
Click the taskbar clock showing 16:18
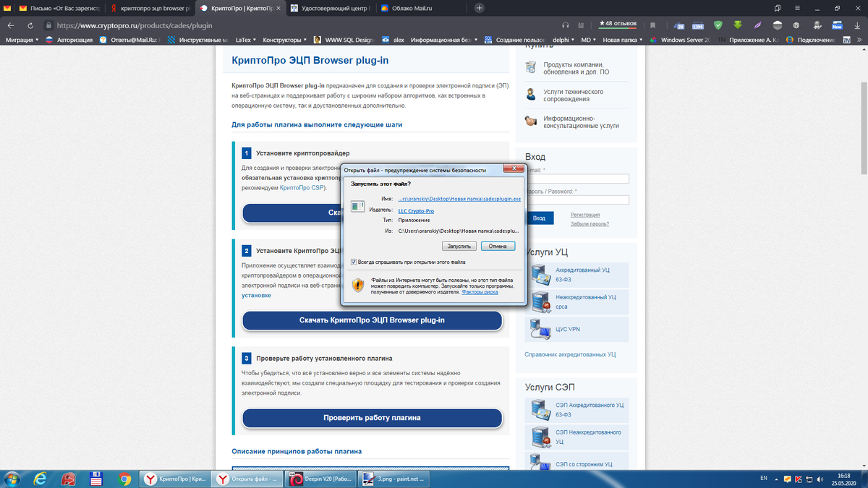(x=844, y=479)
